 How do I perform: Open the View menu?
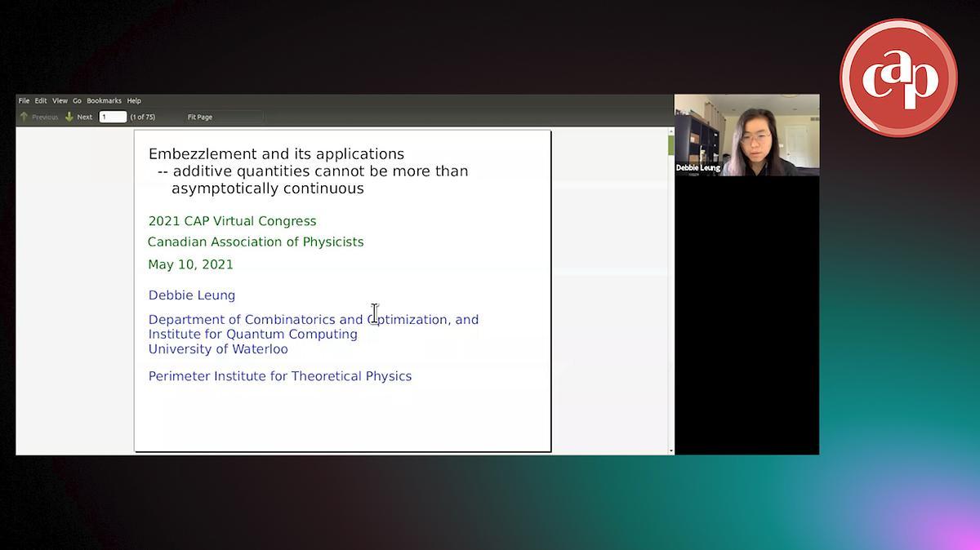tap(60, 101)
